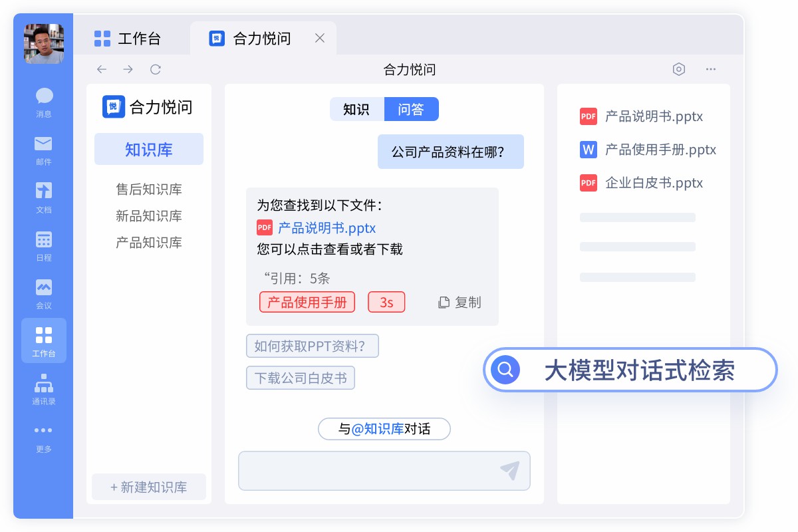Click the send message arrow icon
The width and height of the screenshot is (798, 532).
click(x=510, y=470)
